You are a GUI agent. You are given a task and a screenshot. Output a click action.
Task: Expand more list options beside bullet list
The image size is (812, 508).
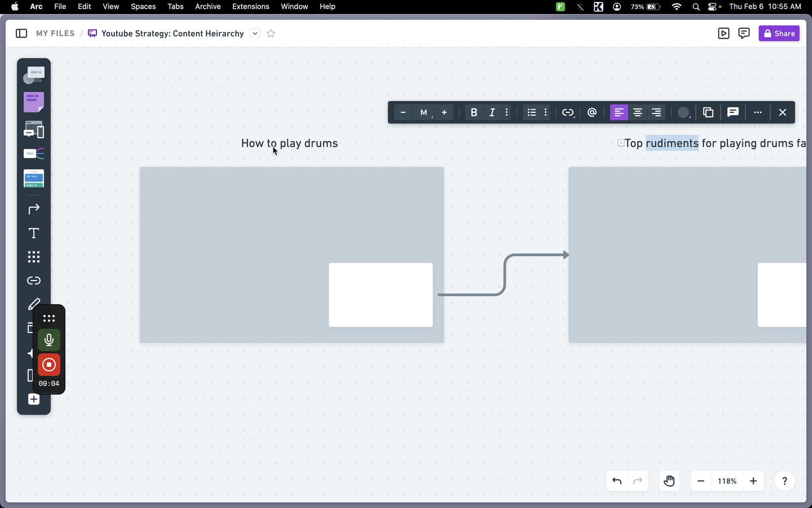point(546,112)
